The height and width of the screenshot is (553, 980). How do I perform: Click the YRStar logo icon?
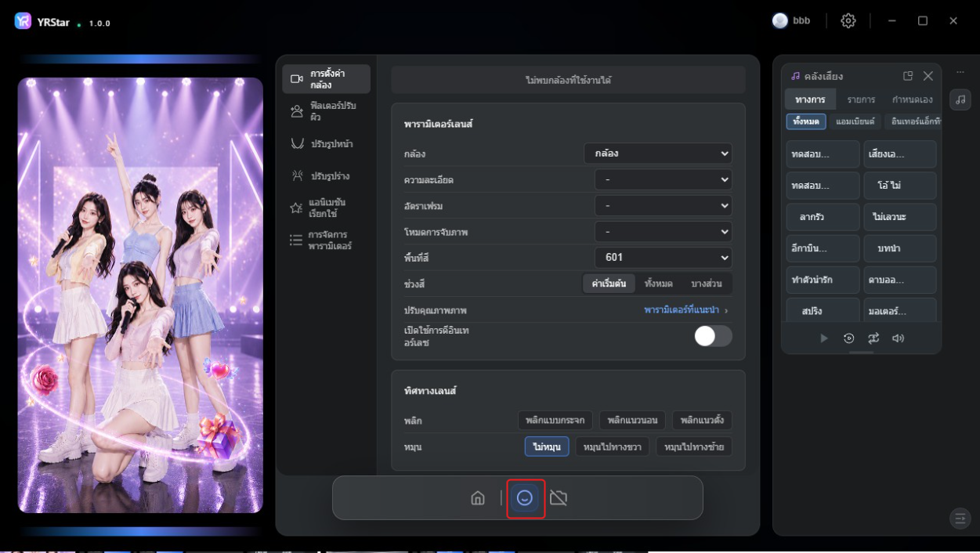(23, 21)
